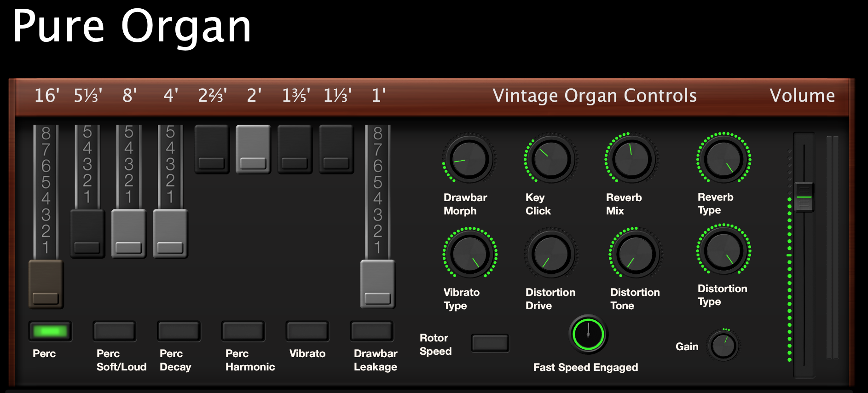Click the Key Click knob
This screenshot has height=393, width=868.
pyautogui.click(x=551, y=159)
